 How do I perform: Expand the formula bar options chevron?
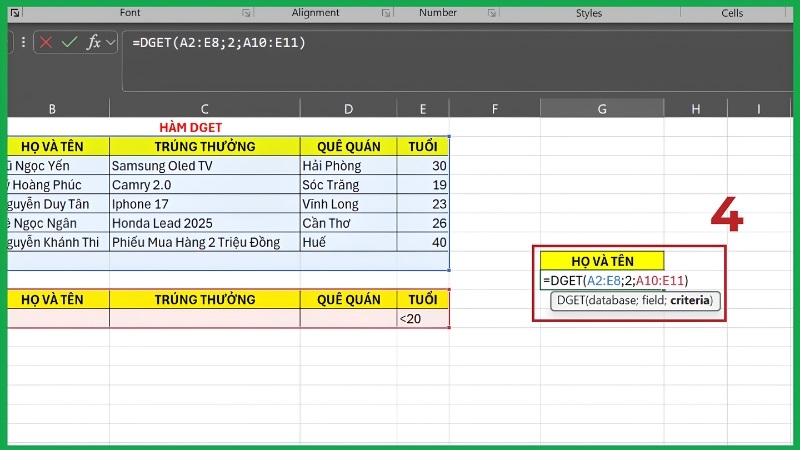tap(111, 43)
